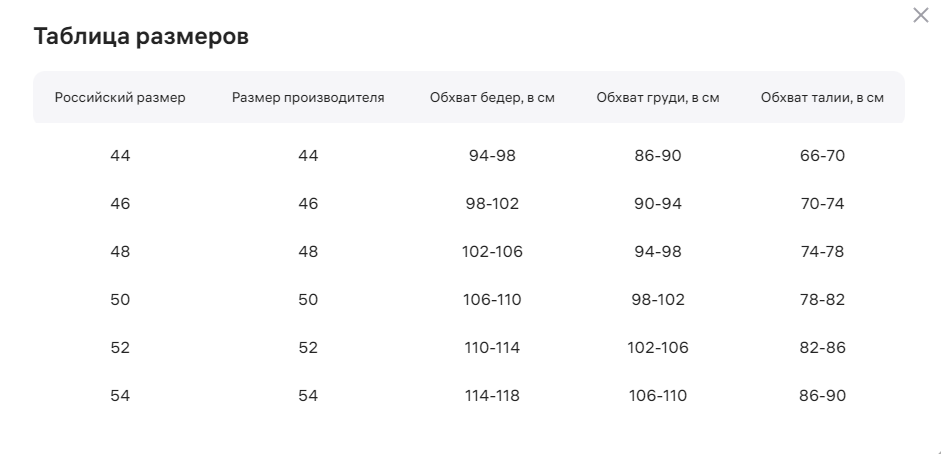Click waist girth value 66-70
This screenshot has height=454, width=941.
(822, 156)
